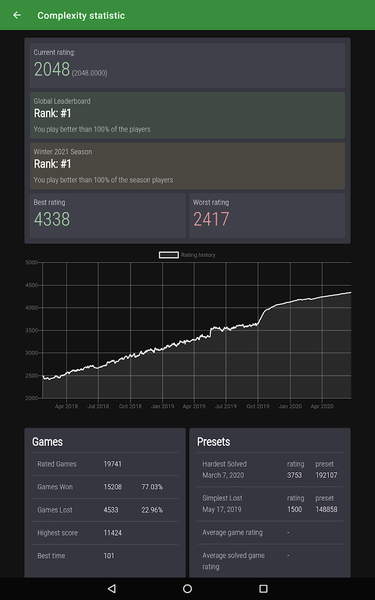The height and width of the screenshot is (600, 375).
Task: Tap the Highest score row
Action: point(105,533)
